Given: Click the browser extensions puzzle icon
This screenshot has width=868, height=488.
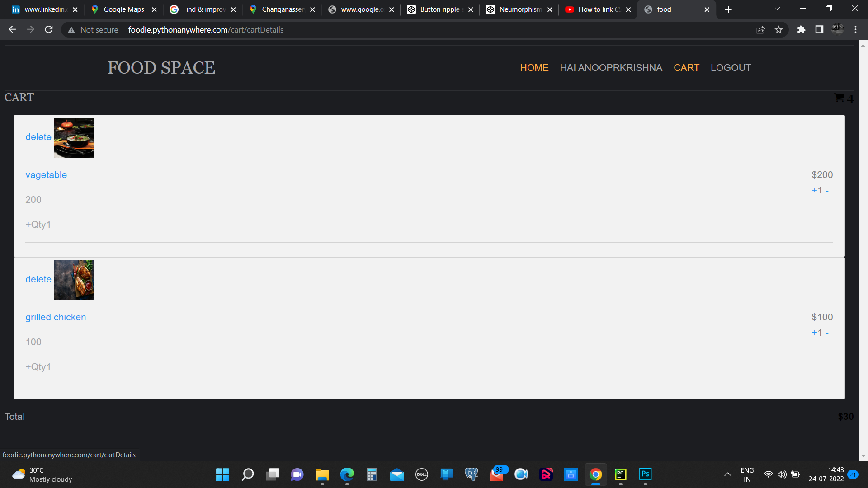Looking at the screenshot, I should pyautogui.click(x=801, y=29).
